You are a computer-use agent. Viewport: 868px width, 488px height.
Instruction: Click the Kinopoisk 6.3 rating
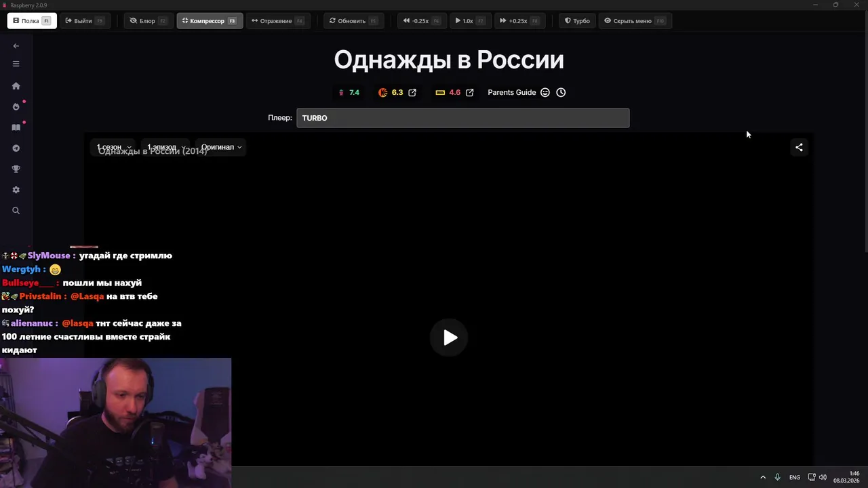(391, 93)
